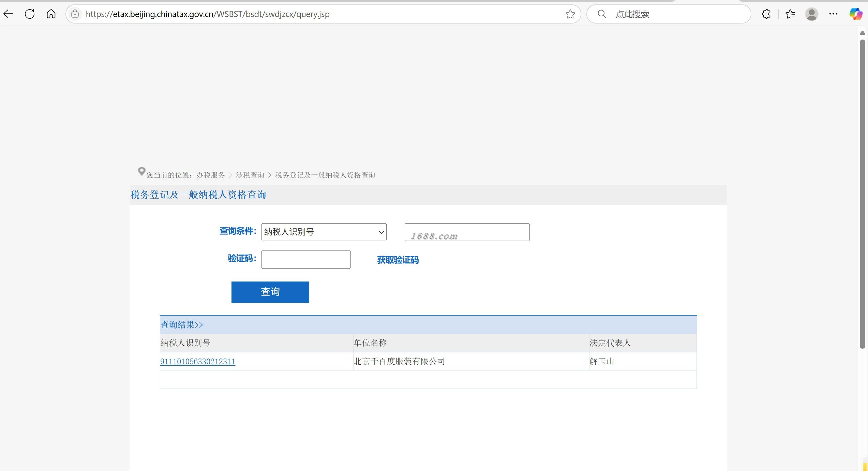Click the 验证码 input field
This screenshot has height=471, width=868.
pyautogui.click(x=306, y=259)
